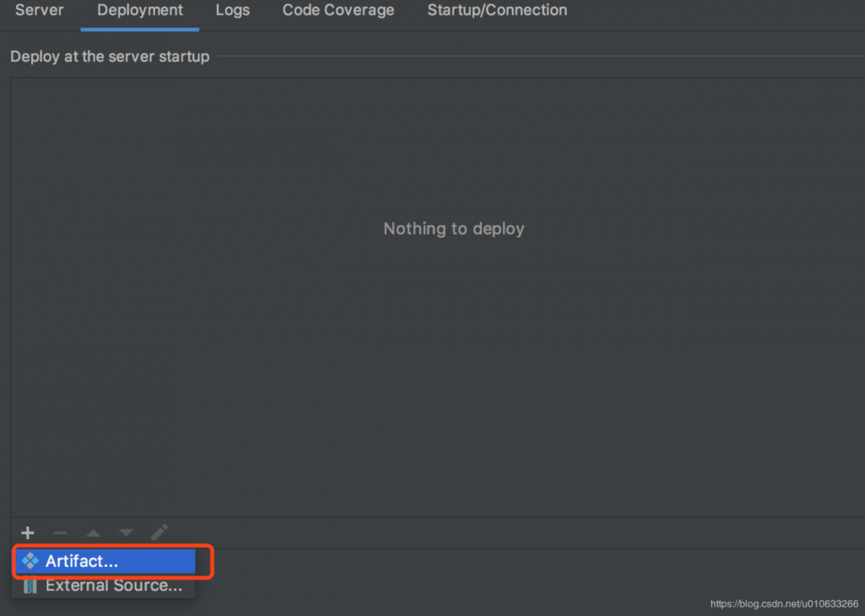
Task: Open the add deployment options popup
Action: pyautogui.click(x=27, y=533)
